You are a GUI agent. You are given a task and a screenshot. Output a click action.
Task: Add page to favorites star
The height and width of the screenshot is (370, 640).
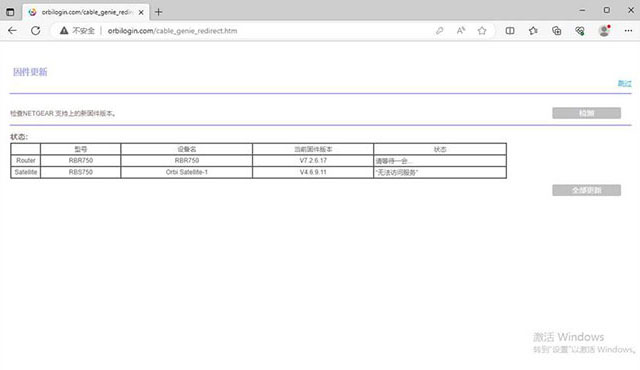[482, 31]
